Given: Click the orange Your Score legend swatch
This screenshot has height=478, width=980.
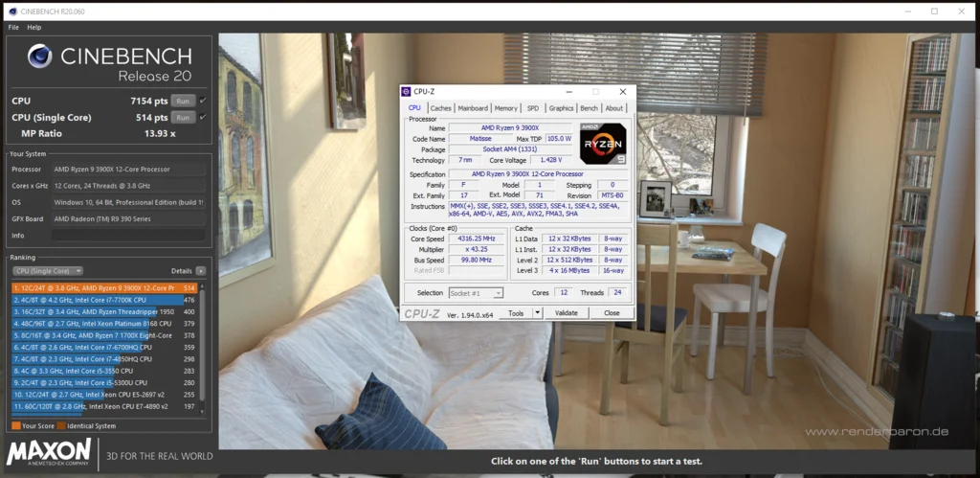Looking at the screenshot, I should pos(15,426).
